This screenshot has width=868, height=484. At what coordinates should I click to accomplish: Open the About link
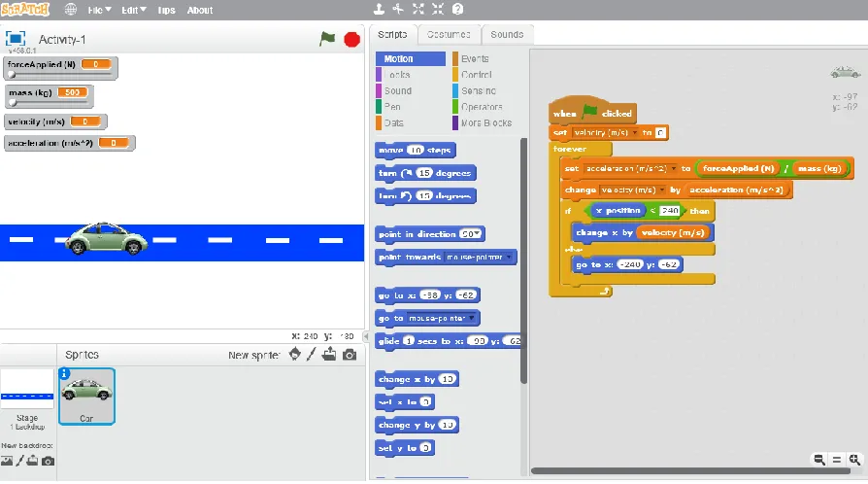199,10
